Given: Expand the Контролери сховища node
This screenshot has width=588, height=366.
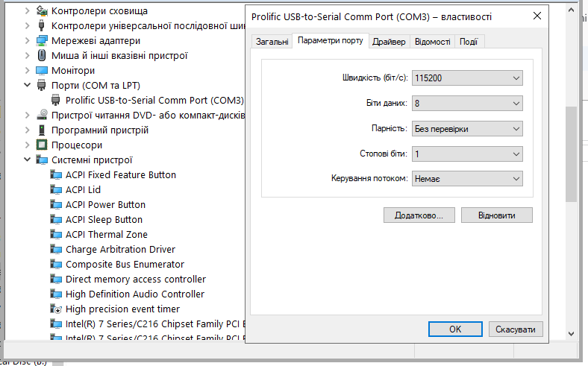Looking at the screenshot, I should (x=27, y=11).
